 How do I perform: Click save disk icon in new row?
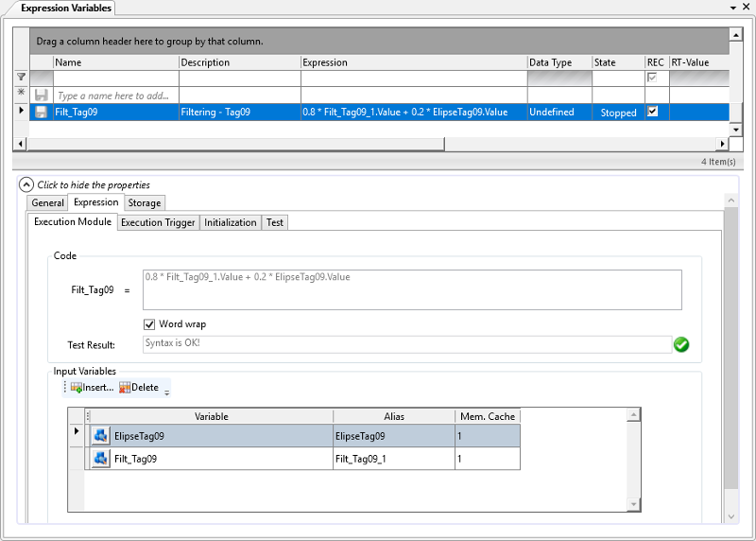(x=41, y=96)
